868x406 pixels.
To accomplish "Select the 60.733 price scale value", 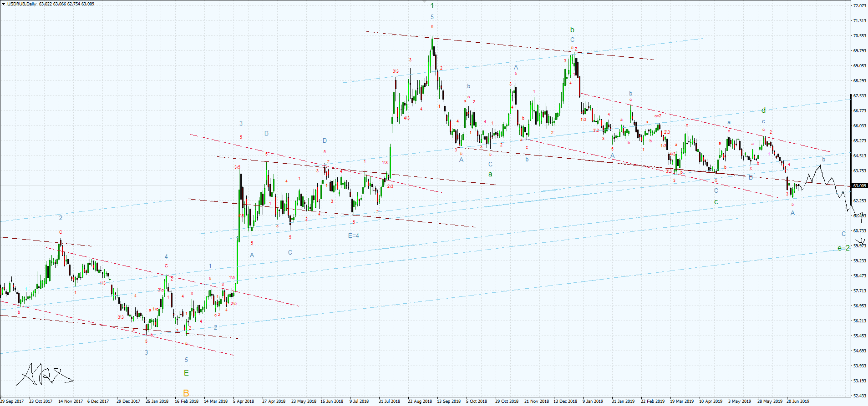I will click(859, 231).
